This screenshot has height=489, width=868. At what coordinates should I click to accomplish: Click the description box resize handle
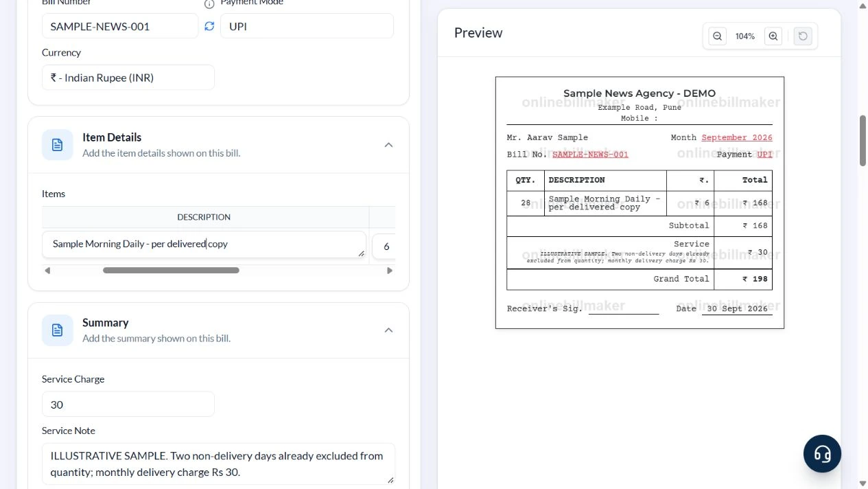point(361,254)
